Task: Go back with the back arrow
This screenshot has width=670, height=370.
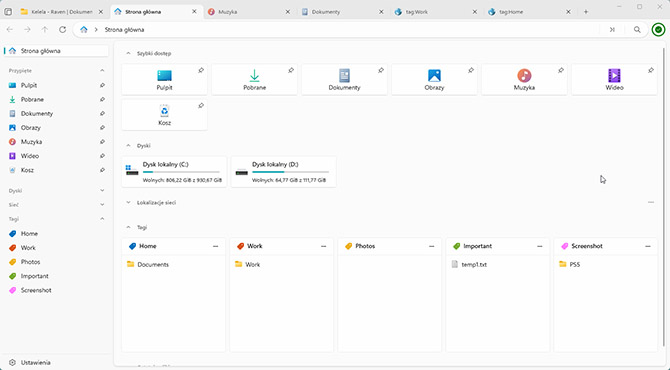Action: click(9, 29)
